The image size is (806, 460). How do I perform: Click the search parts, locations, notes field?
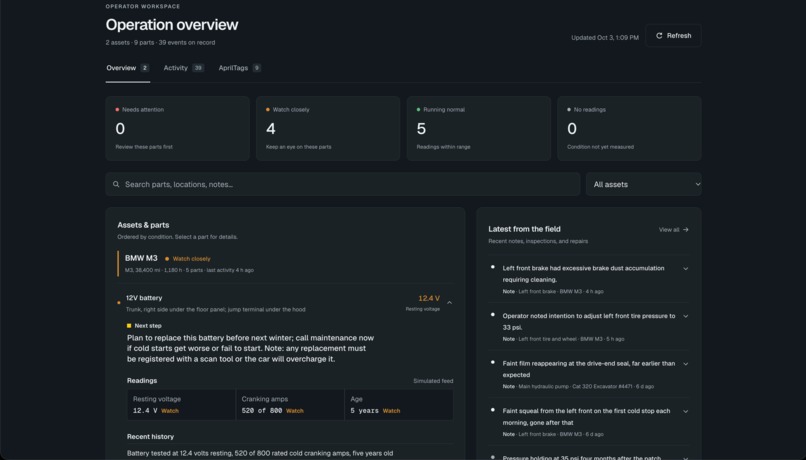tap(343, 185)
